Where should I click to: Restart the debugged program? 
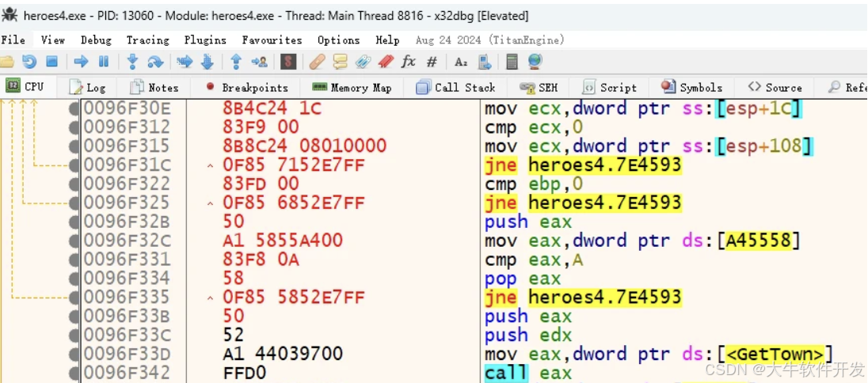tap(29, 62)
